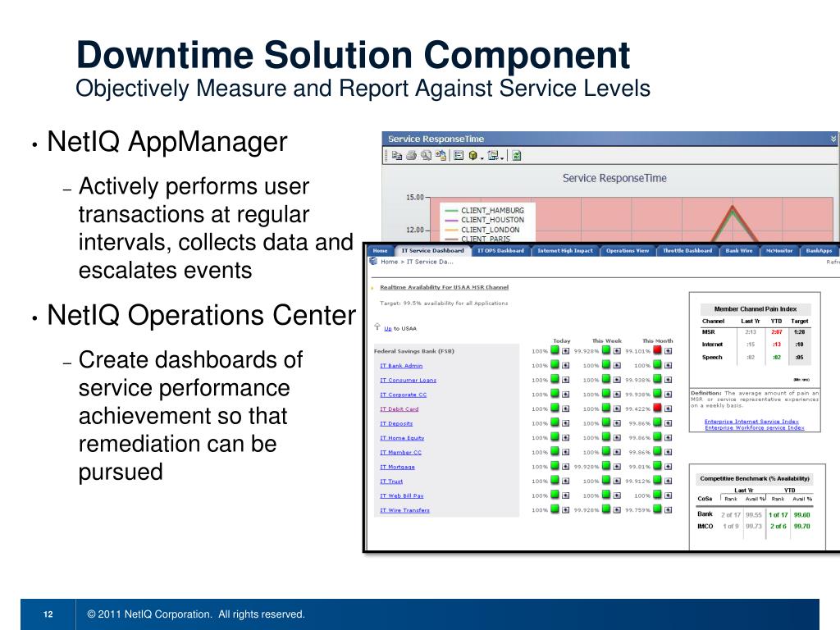Click green Today status for IT Trust
Image resolution: width=840 pixels, height=630 pixels.
tap(555, 480)
